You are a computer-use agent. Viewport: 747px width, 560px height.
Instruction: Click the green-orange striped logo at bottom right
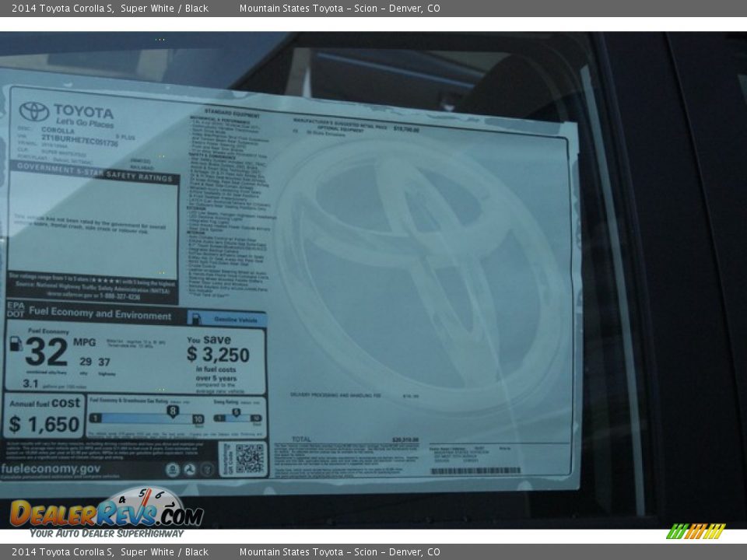(x=695, y=531)
